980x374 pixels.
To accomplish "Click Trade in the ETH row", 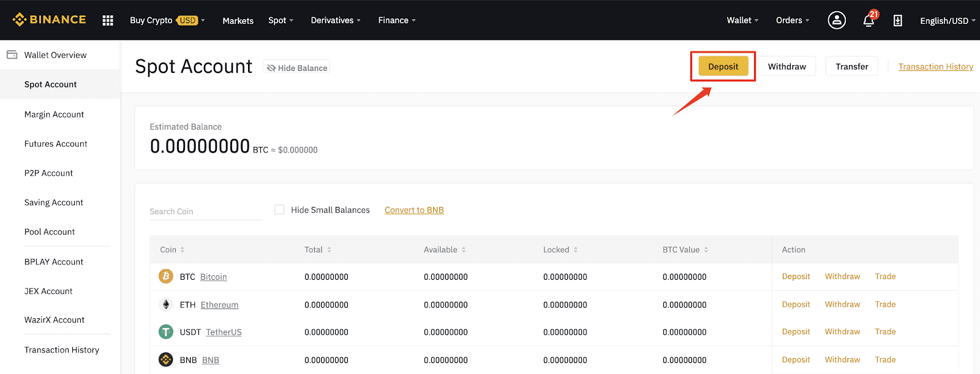I will [x=885, y=304].
